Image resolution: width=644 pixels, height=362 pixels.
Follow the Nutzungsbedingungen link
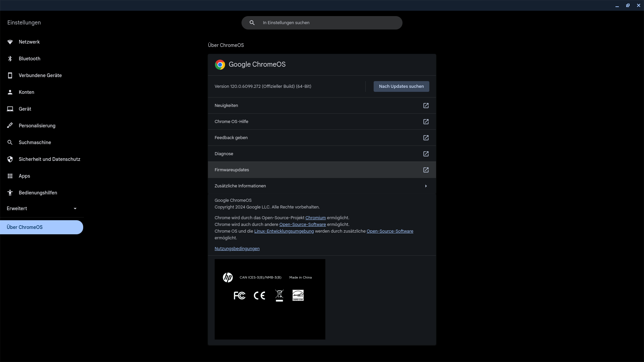[237, 249]
